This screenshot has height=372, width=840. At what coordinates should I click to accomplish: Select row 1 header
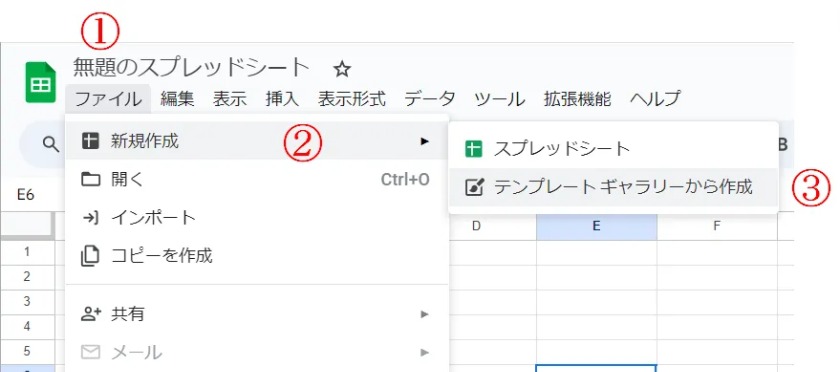click(x=27, y=252)
